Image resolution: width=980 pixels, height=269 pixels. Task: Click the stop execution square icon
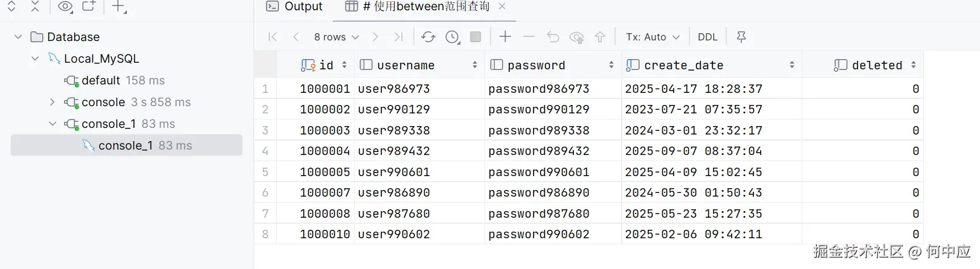point(475,37)
